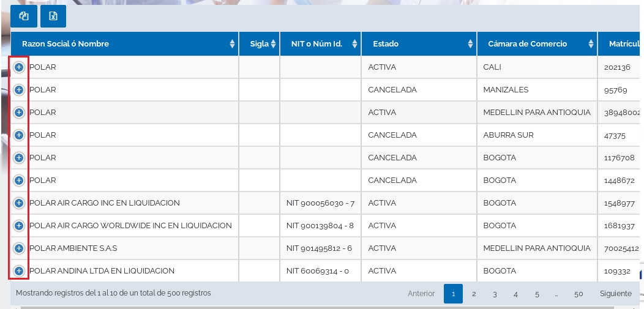This screenshot has width=644, height=309.
Task: Expand POLAR row with matrícula 1176708
Action: (x=18, y=158)
